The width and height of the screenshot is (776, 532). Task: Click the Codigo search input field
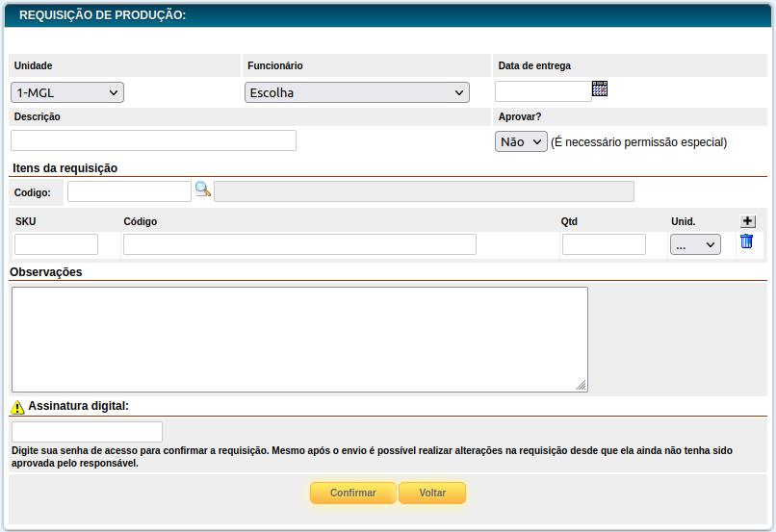coord(129,191)
